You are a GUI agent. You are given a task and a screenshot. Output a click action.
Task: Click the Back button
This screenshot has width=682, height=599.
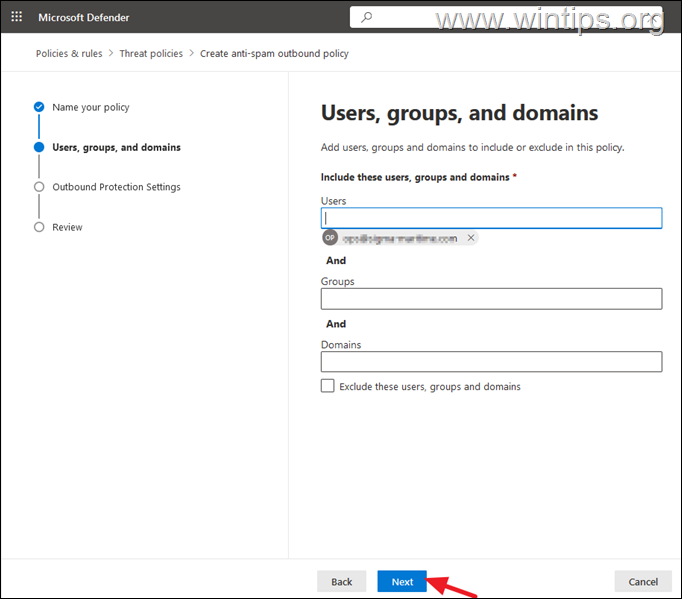click(341, 582)
